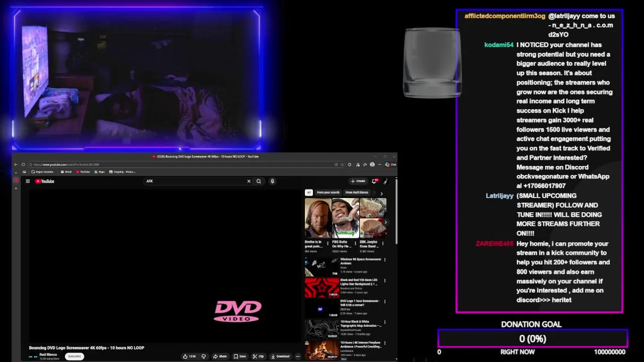Viewport: 644px width, 362px height.
Task: Open the Gmail bookmark
Action: [x=66, y=172]
